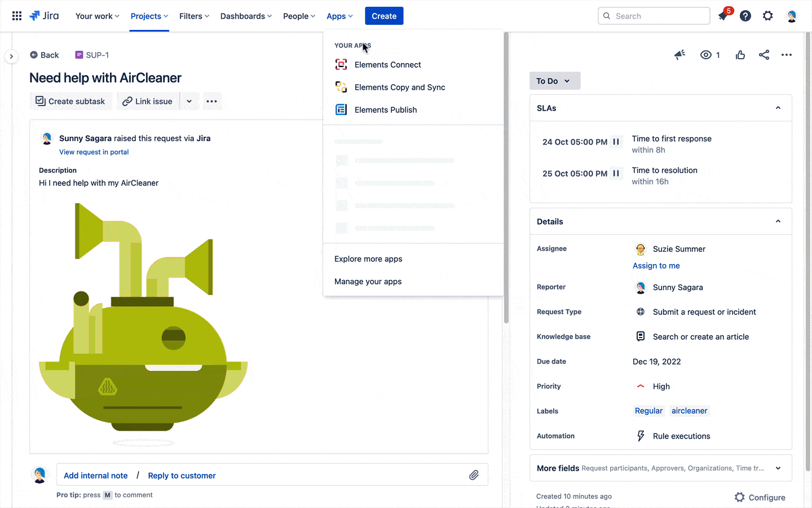Click the right panel vertical scrollbar
Screen dimensions: 812x508
pyautogui.click(x=808, y=251)
